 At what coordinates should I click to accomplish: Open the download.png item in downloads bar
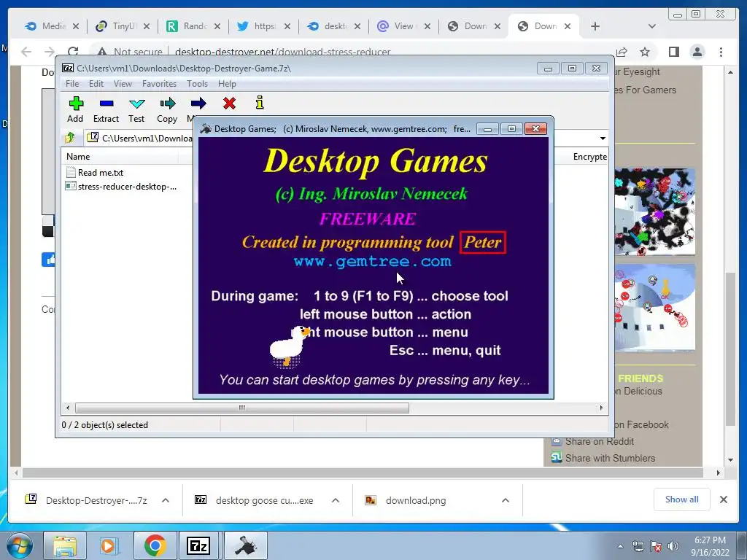click(x=415, y=500)
